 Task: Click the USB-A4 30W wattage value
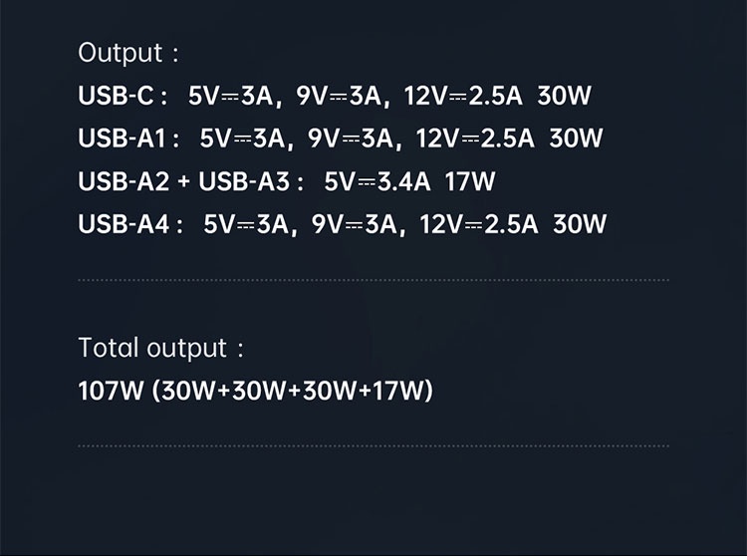click(580, 224)
